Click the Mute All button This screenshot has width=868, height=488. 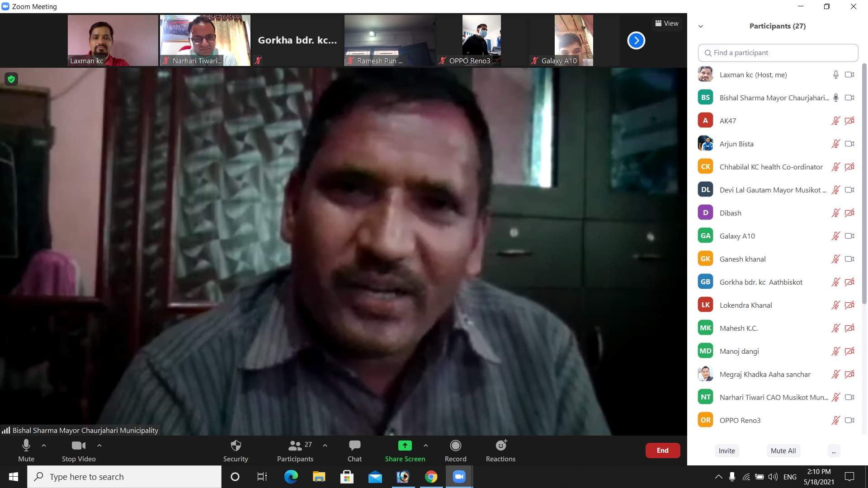pos(783,450)
